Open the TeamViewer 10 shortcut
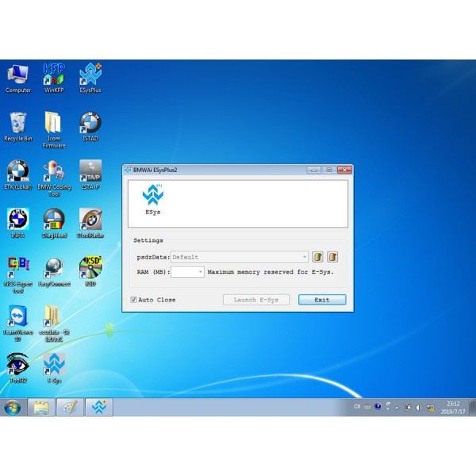This screenshot has height=476, width=476. click(x=18, y=324)
